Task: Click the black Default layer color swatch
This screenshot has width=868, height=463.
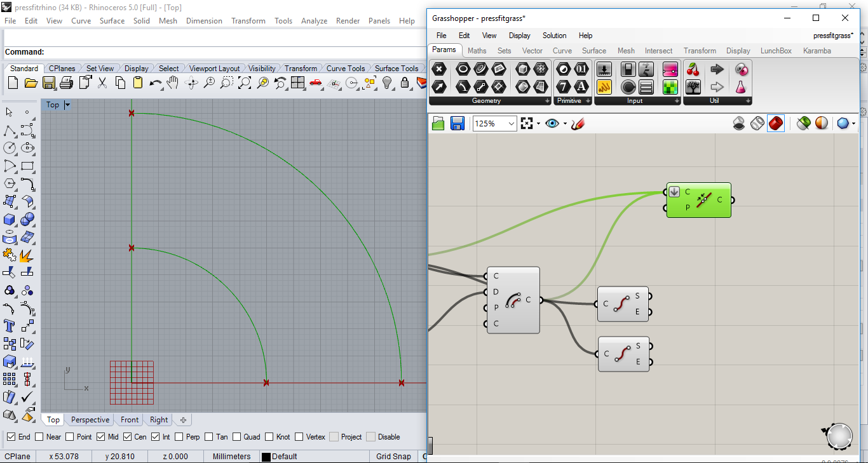Action: point(266,457)
